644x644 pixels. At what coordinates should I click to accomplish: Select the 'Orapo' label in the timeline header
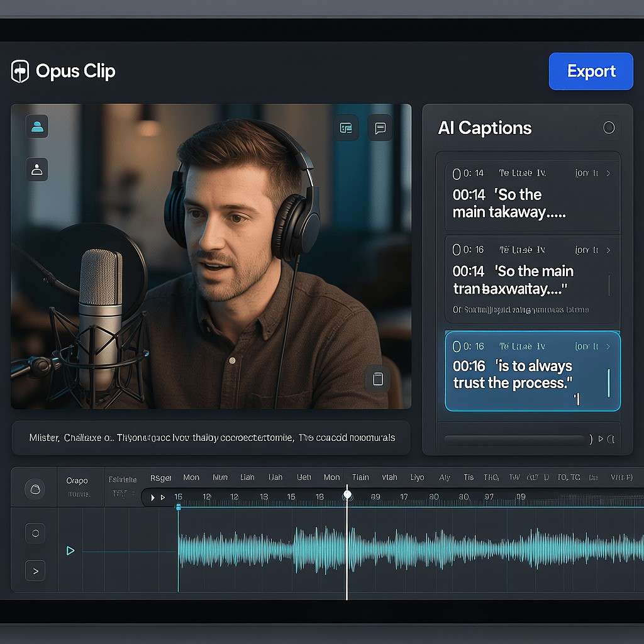(77, 480)
